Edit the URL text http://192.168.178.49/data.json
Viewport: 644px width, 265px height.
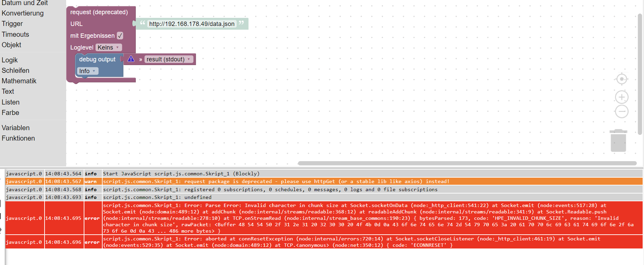(x=192, y=24)
